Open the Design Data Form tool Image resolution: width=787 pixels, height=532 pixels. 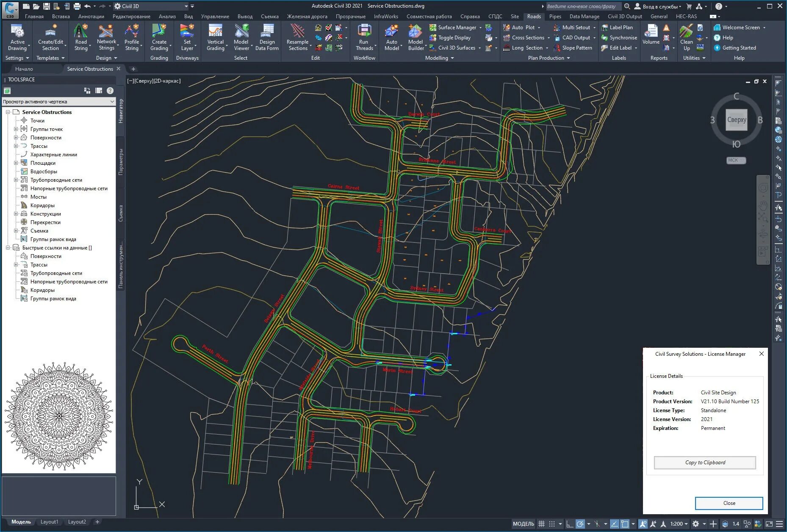pyautogui.click(x=267, y=37)
